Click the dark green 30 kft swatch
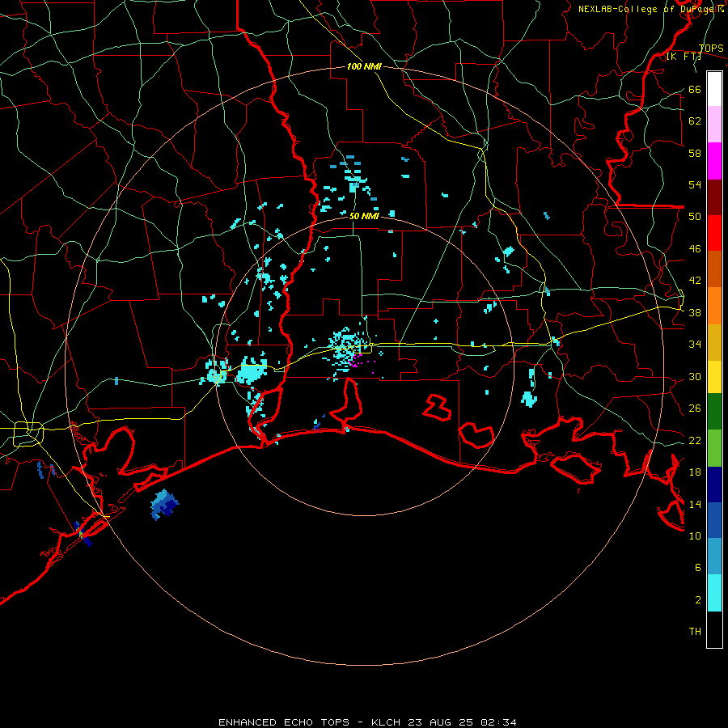Image resolution: width=728 pixels, height=728 pixels. click(x=714, y=412)
